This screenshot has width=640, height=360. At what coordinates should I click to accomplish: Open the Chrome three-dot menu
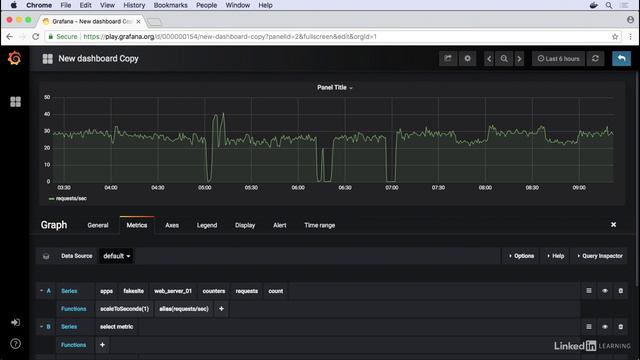point(630,36)
